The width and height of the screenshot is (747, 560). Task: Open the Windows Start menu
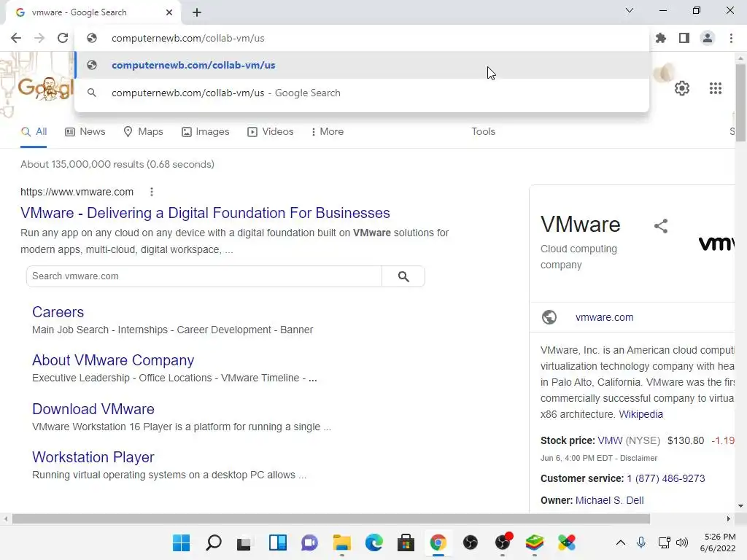pyautogui.click(x=181, y=542)
